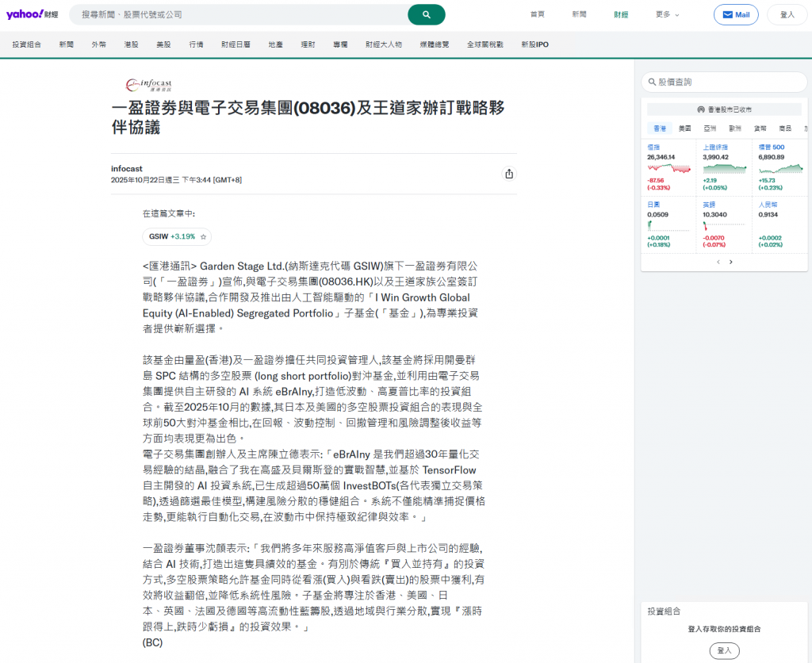812x663 pixels.
Task: Click the GSIW ticker chip
Action: point(170,236)
